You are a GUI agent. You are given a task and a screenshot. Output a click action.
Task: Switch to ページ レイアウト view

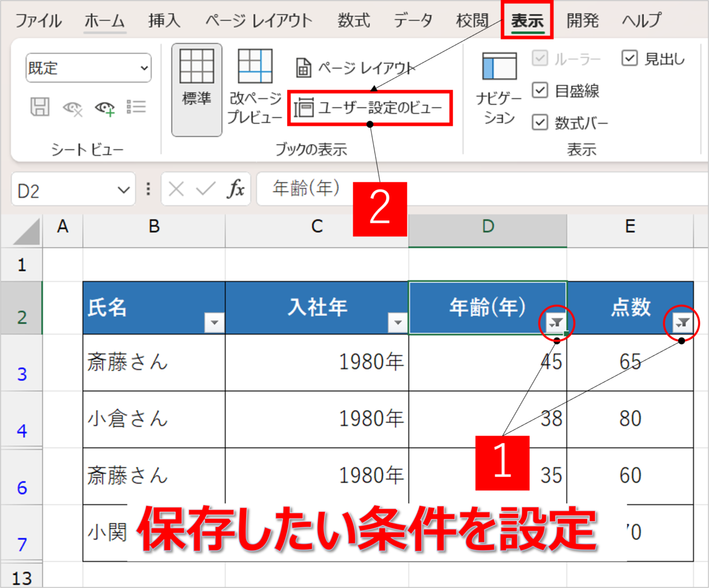coord(354,68)
